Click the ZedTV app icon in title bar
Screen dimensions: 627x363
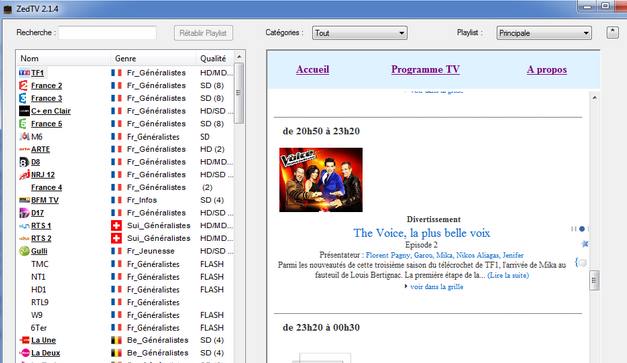(8, 9)
